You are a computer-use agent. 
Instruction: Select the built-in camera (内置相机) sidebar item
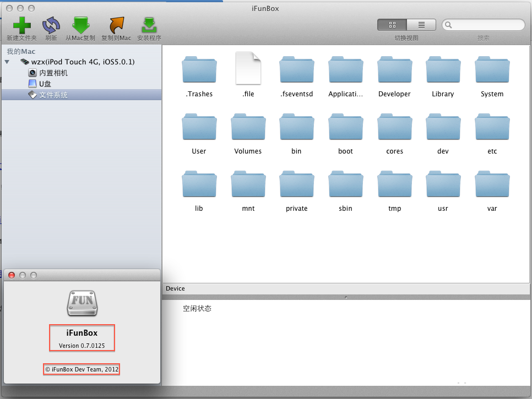[53, 73]
